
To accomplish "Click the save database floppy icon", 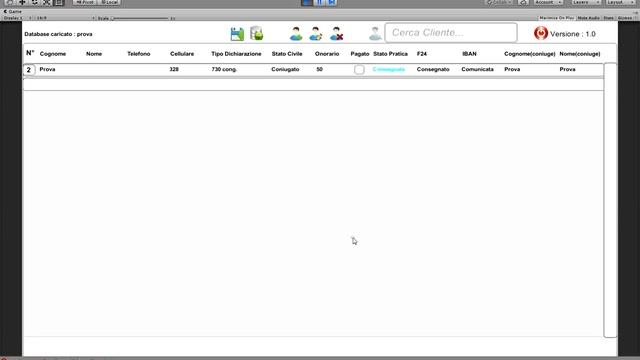I will click(237, 34).
